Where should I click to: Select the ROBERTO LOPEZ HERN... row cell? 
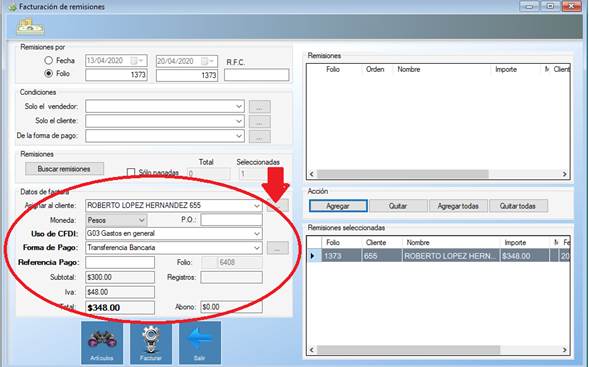click(x=451, y=256)
